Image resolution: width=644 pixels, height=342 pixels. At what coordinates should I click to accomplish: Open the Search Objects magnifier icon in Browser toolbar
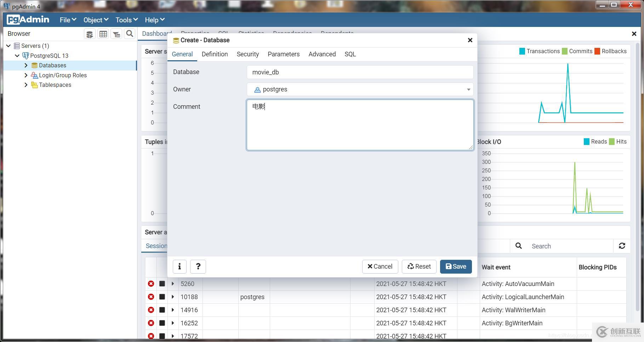pyautogui.click(x=130, y=34)
